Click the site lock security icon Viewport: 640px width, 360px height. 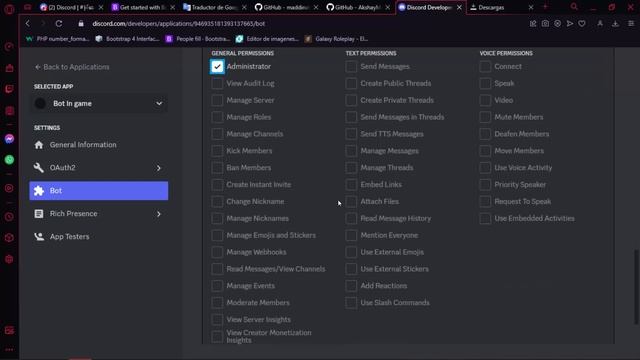click(x=81, y=24)
